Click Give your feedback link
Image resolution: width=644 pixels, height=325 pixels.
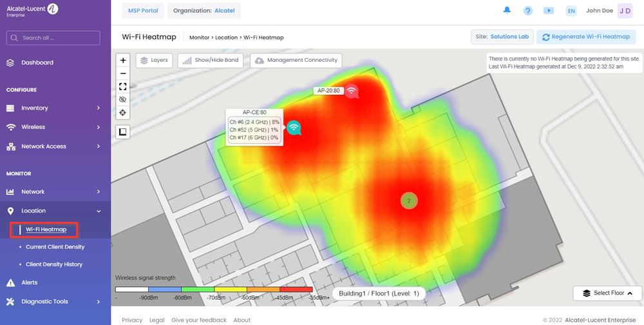[x=199, y=320]
